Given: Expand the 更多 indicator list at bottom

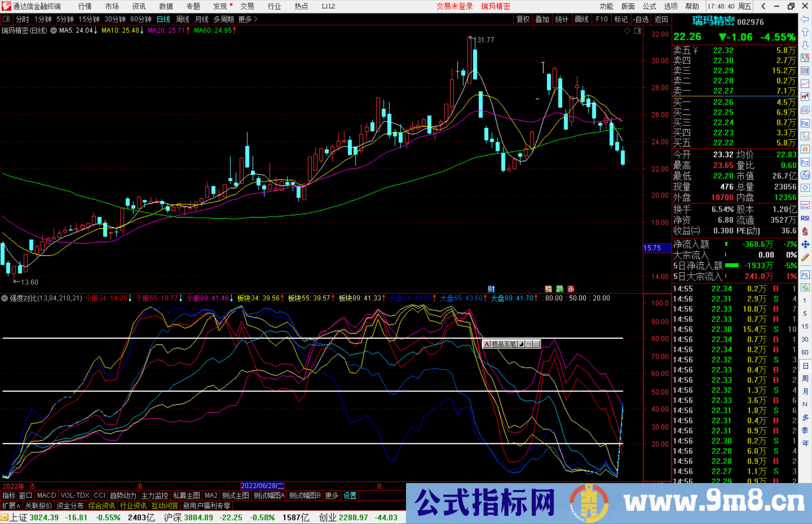Looking at the screenshot, I should coord(331,495).
